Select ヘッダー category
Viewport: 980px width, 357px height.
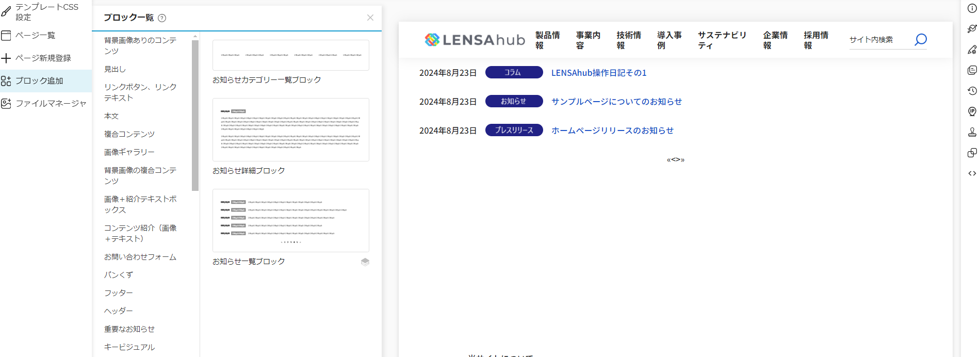coord(119,311)
